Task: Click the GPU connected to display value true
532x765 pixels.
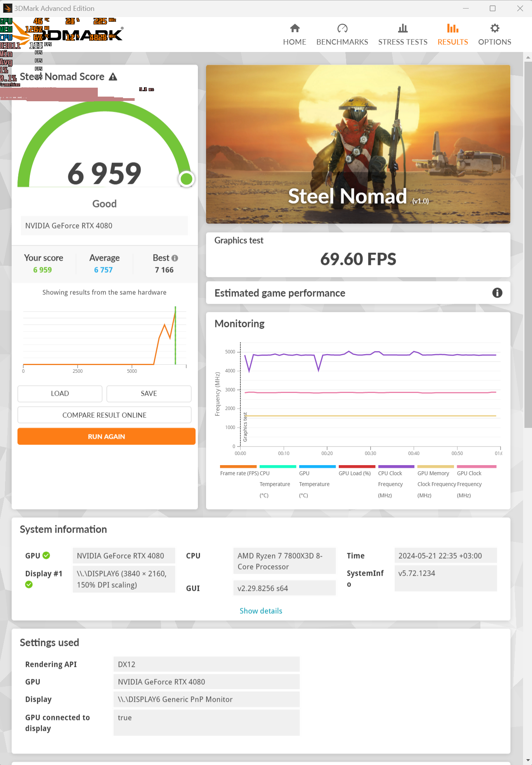Action: 206,723
